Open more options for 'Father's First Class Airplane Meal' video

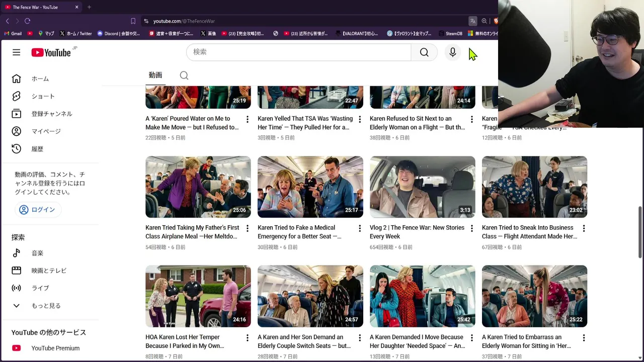[x=247, y=228]
